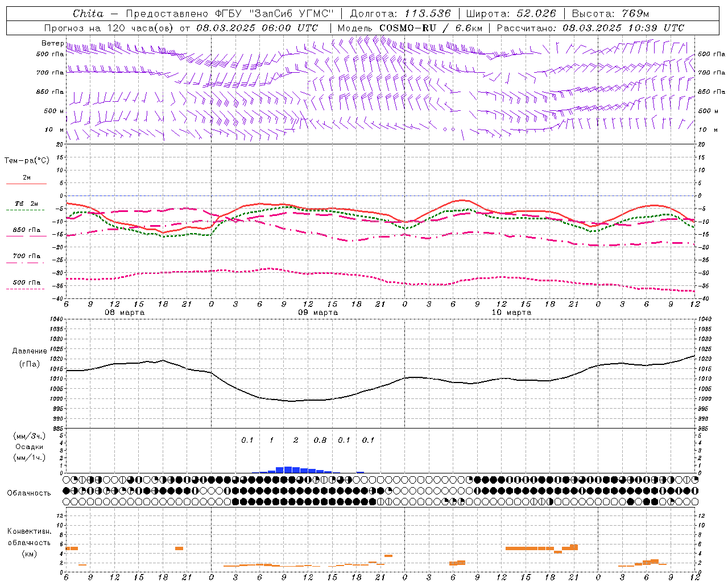The height and width of the screenshot is (582, 728).
Task: Click the long orange convective bar at 5 km
Action: click(530, 548)
